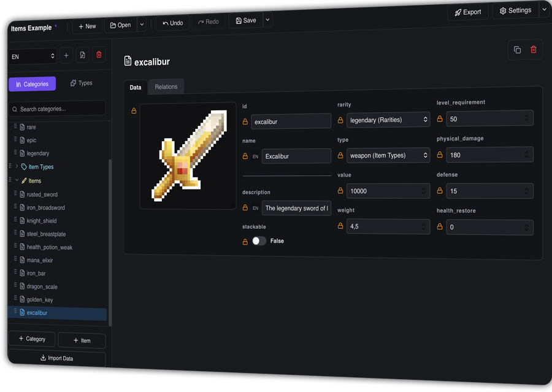Toggle the lock for description field
Screen dimensions: 552x392
245,208
